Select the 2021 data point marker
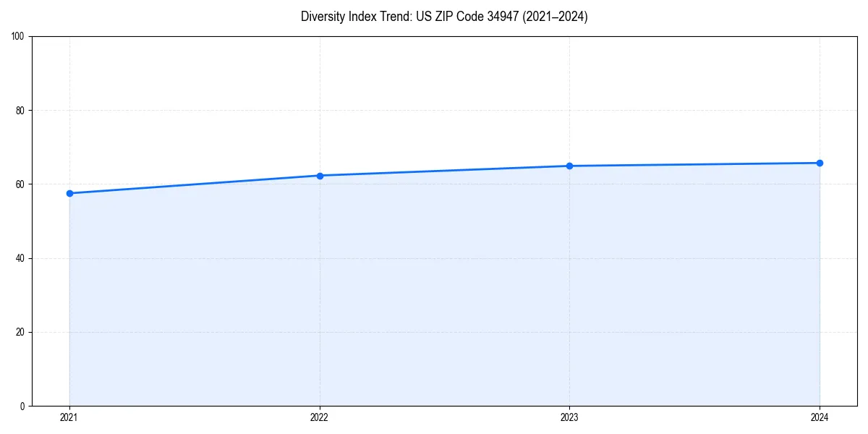 click(69, 193)
